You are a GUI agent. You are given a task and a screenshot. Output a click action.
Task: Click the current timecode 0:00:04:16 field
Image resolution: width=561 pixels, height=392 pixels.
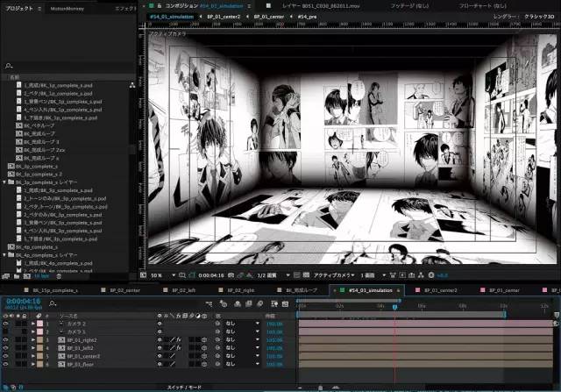point(23,302)
